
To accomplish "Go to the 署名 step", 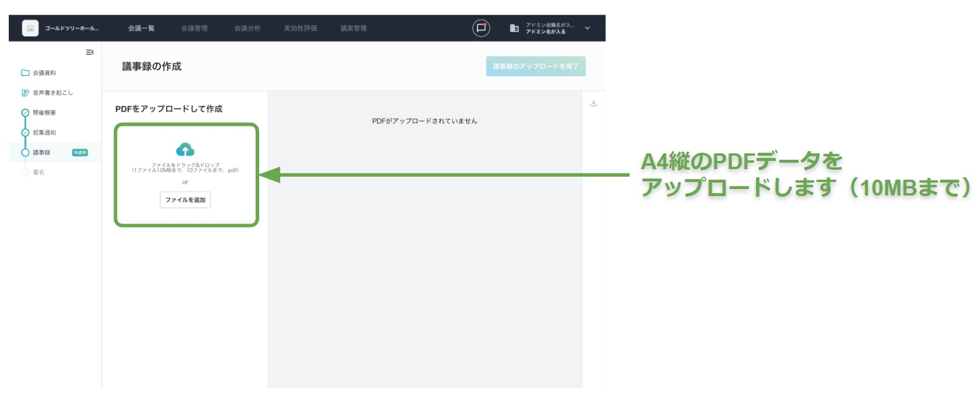I will (39, 173).
